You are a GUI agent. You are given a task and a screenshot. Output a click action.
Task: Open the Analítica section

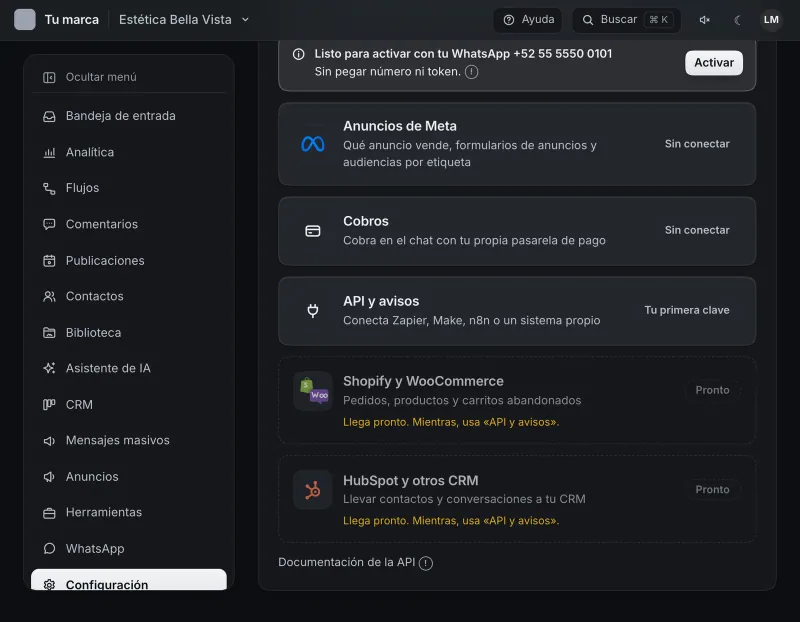coord(129,153)
